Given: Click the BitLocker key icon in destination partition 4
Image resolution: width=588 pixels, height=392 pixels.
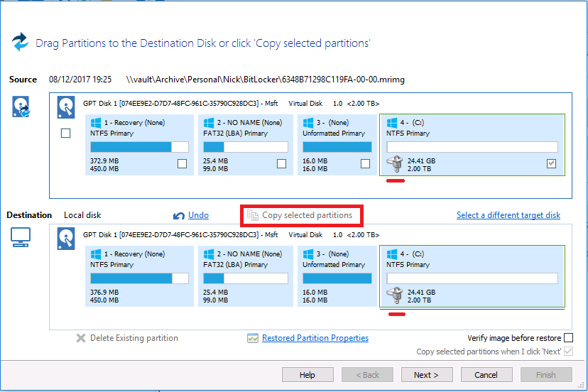Looking at the screenshot, I should 394,296.
